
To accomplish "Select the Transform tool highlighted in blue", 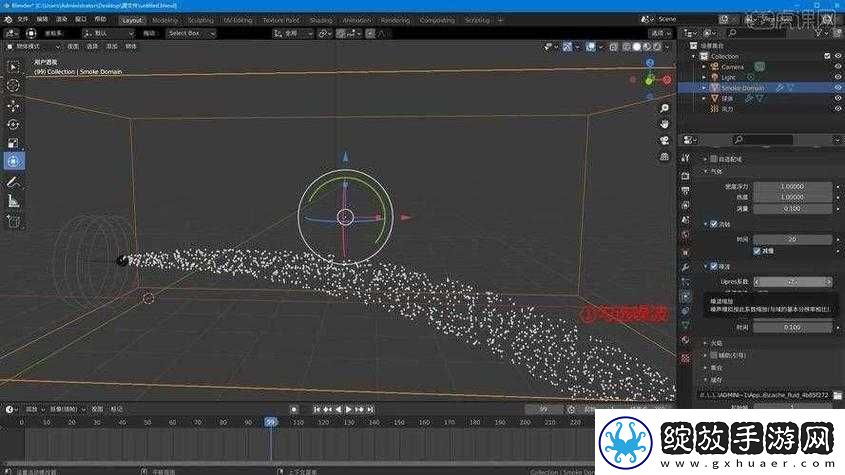I will [x=13, y=161].
